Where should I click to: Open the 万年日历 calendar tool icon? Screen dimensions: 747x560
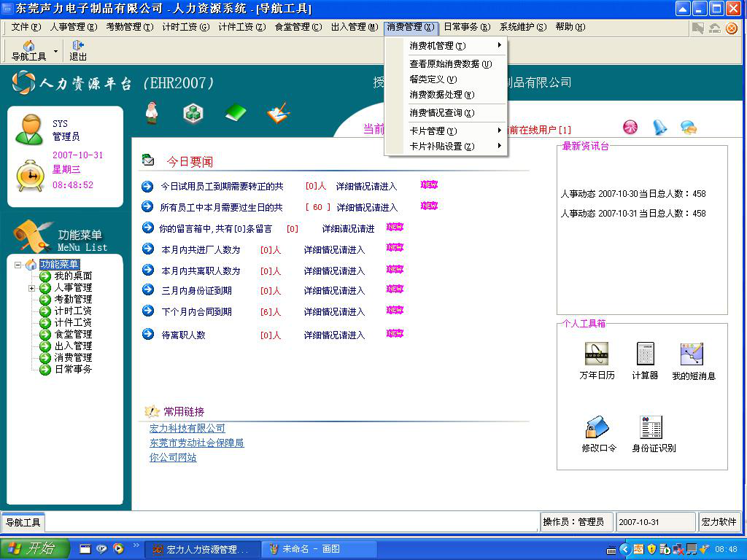(597, 355)
